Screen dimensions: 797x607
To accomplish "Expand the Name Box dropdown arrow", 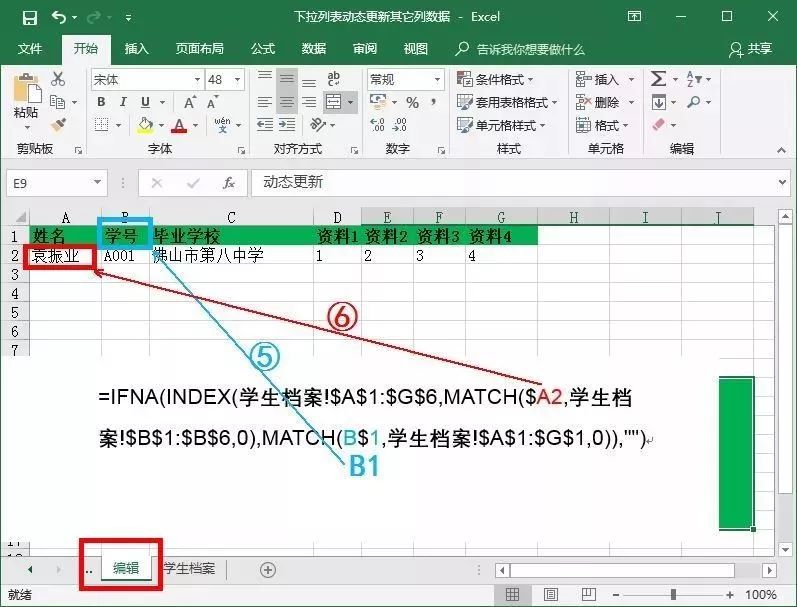I will click(x=97, y=182).
